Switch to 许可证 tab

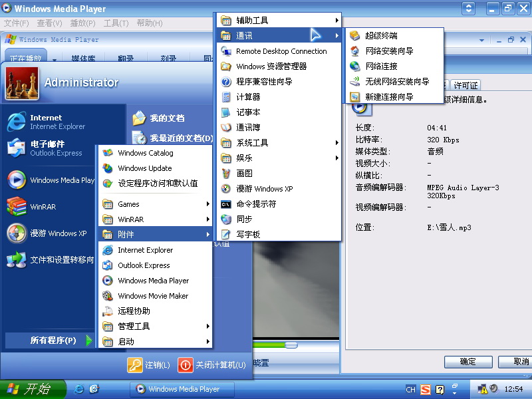pyautogui.click(x=465, y=85)
